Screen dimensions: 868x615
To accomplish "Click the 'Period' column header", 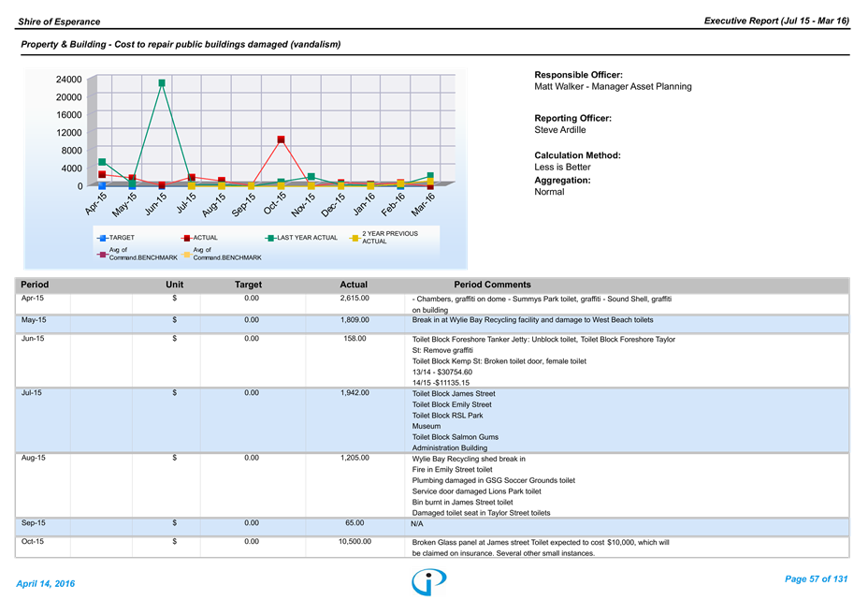I will tap(35, 285).
